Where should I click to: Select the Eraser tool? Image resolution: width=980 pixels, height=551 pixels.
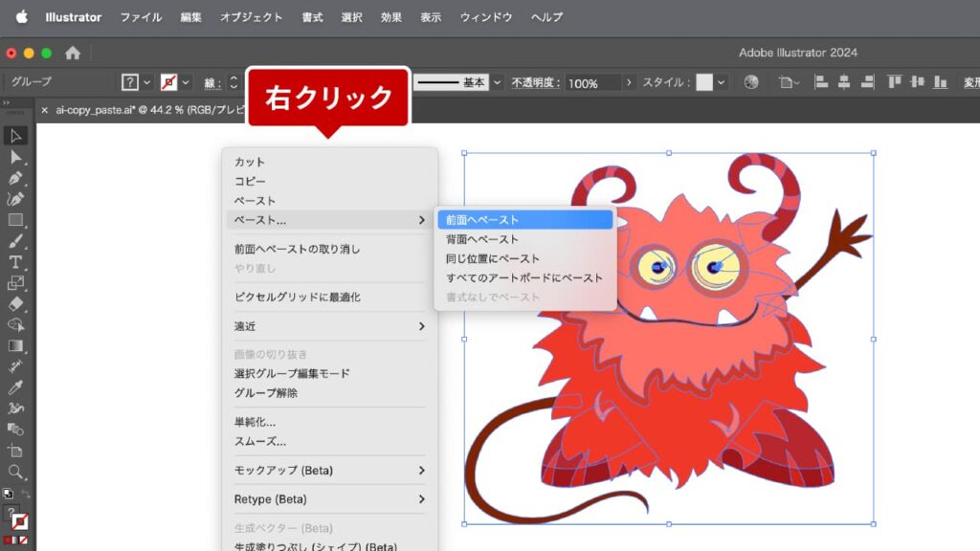point(16,304)
